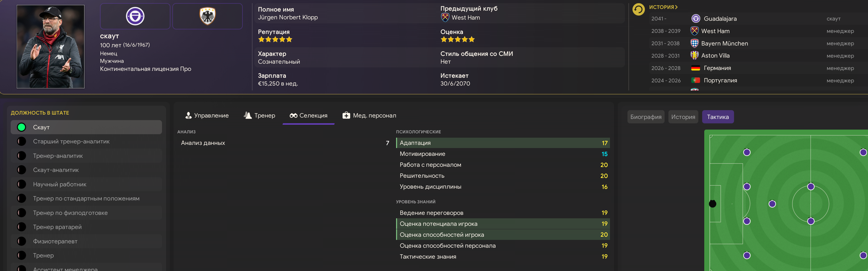
Task: Click the Bayern München crest in history
Action: pyautogui.click(x=694, y=43)
